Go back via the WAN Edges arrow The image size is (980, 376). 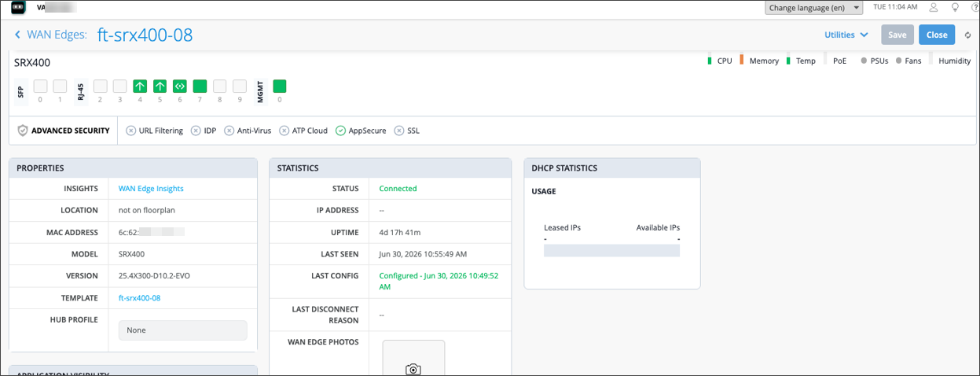pos(18,35)
